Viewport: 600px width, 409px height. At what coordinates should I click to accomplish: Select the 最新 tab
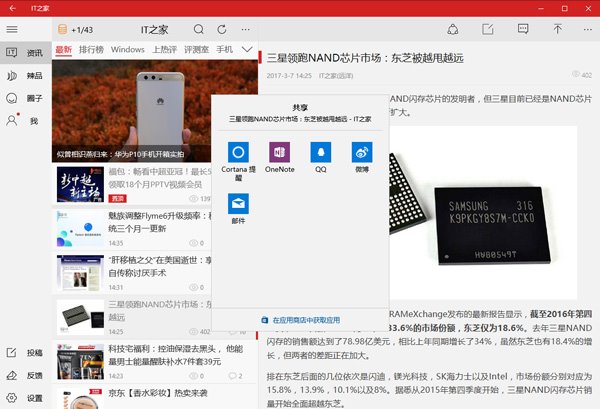coord(64,50)
